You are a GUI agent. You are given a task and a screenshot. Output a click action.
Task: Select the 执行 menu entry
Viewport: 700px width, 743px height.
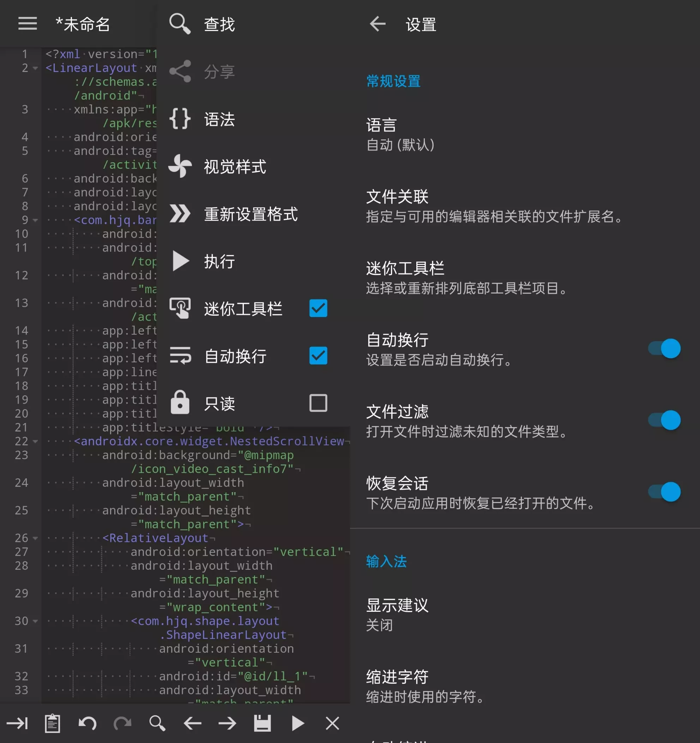(x=253, y=261)
